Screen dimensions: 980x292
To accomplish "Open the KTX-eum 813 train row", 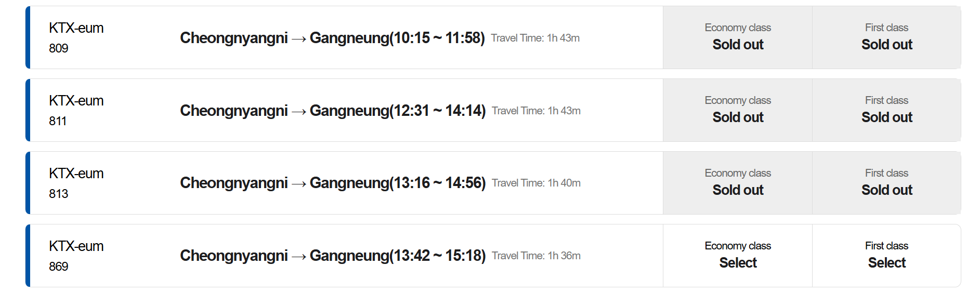I will pyautogui.click(x=344, y=183).
